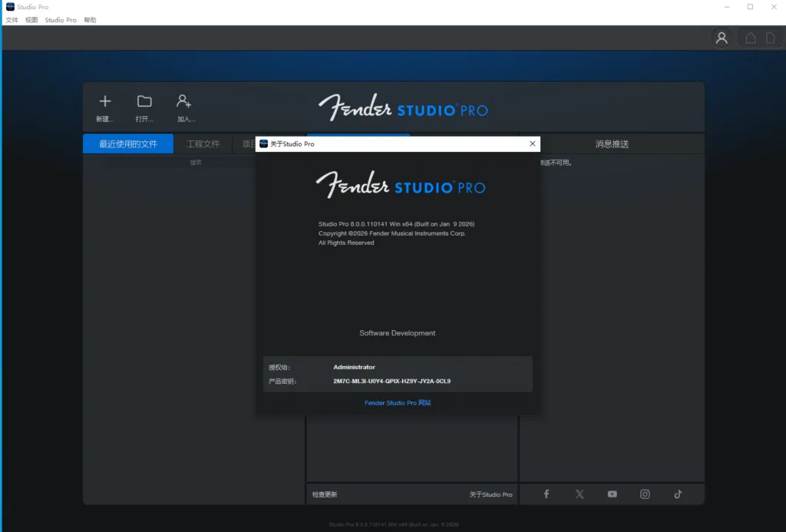This screenshot has width=786, height=532.
Task: Click the All Rights Reserved text
Action: tap(346, 243)
